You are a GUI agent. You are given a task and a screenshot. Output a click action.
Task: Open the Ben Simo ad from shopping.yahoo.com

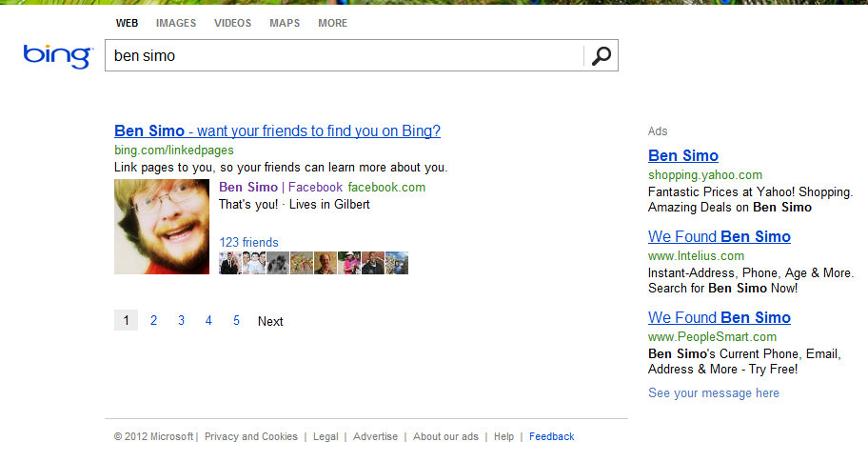[683, 155]
